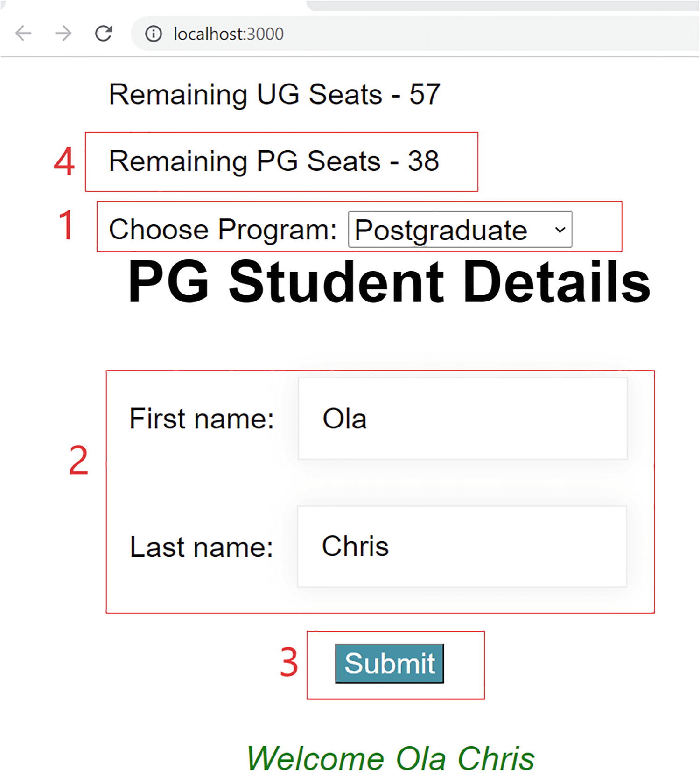Click the browser back arrow

point(23,34)
